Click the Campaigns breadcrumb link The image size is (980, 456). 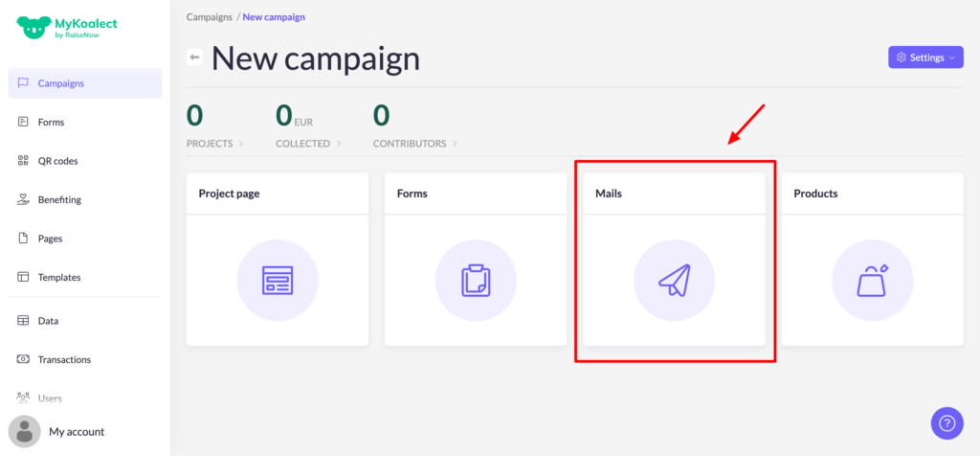pos(209,17)
